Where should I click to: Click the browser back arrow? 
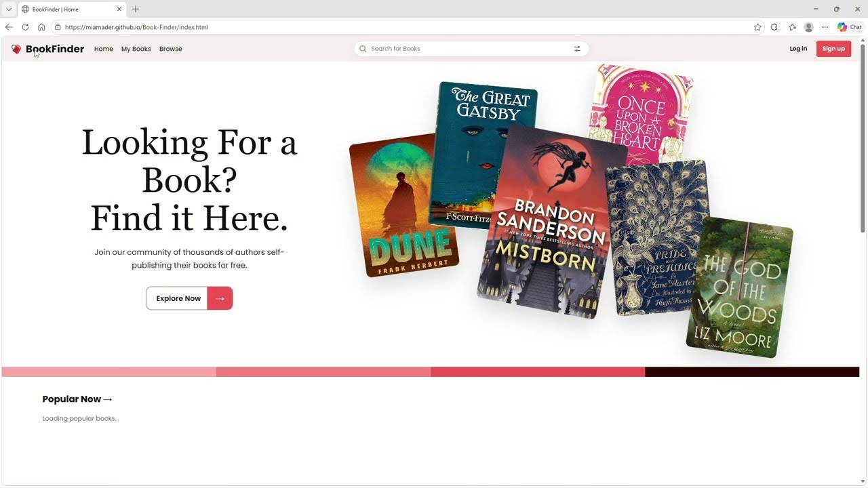click(x=9, y=27)
